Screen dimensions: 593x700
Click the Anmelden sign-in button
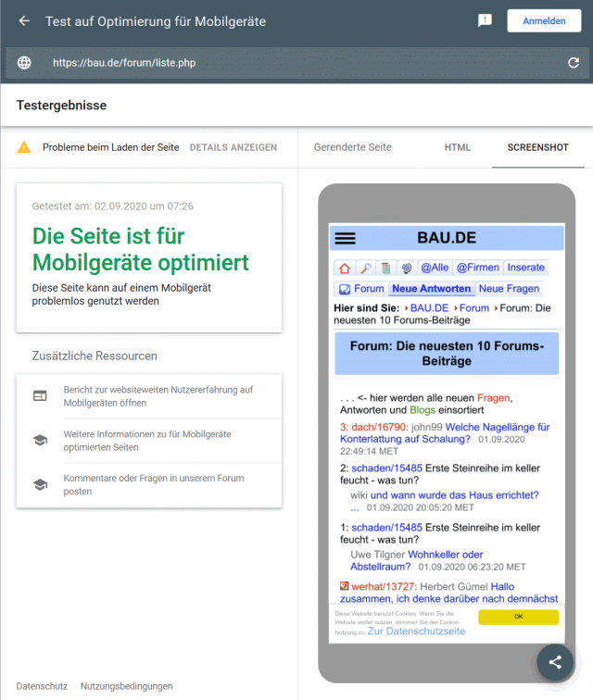[544, 21]
